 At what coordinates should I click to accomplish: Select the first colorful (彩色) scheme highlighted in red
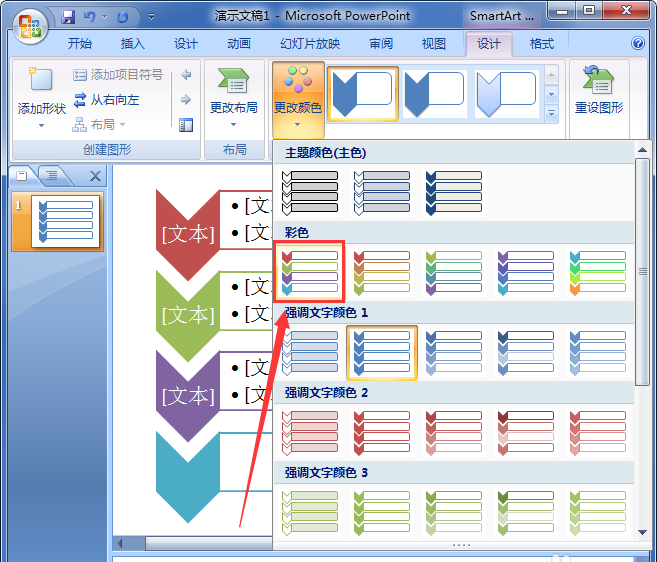coord(310,271)
